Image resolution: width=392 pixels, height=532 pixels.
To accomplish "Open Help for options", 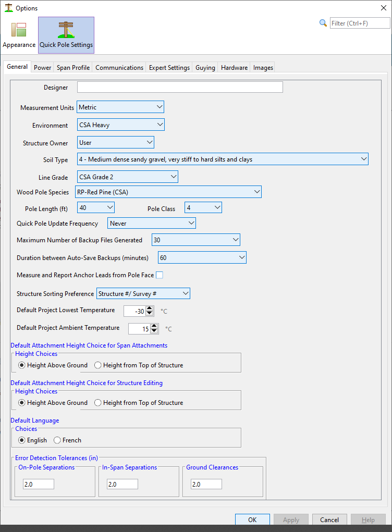I will 368,519.
